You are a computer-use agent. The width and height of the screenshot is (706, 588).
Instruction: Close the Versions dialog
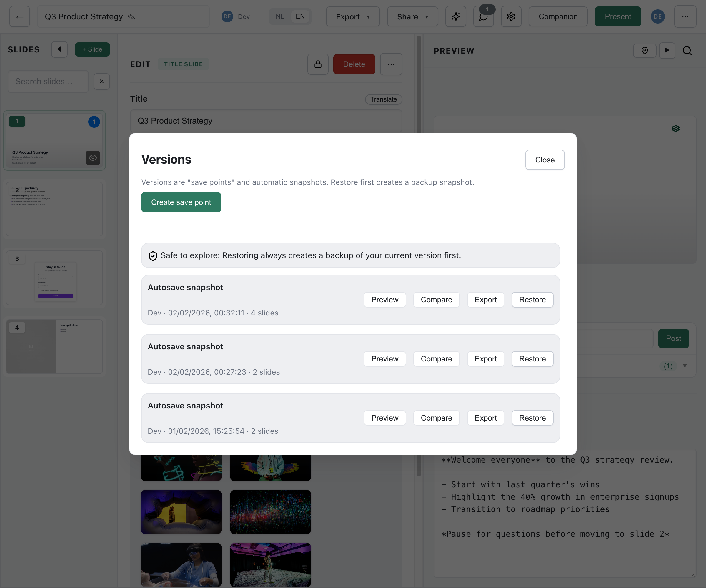pyautogui.click(x=545, y=160)
